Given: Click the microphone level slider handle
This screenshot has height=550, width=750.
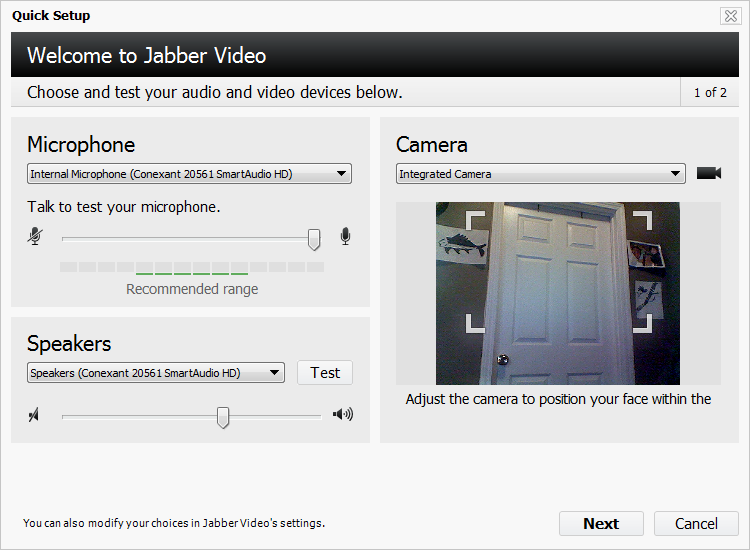Looking at the screenshot, I should click(x=314, y=239).
